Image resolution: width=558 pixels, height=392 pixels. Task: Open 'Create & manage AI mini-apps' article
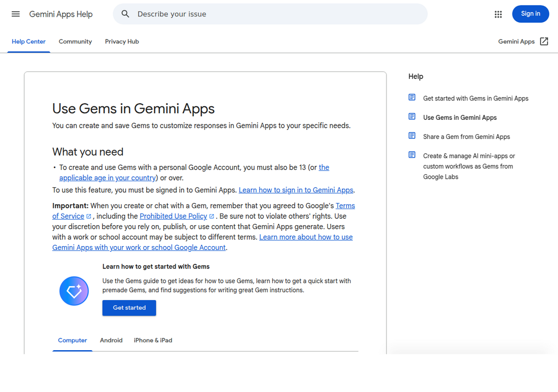469,166
